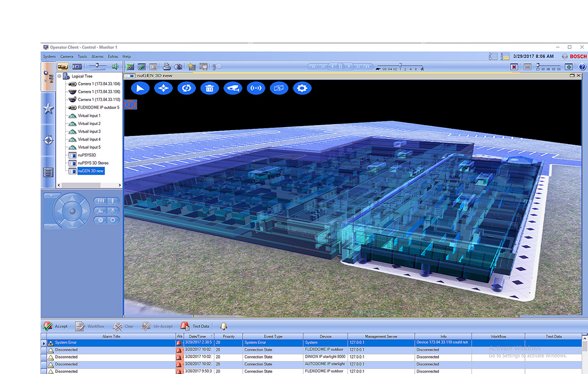
Task: Click the orange hexagon building icon
Action: click(130, 105)
